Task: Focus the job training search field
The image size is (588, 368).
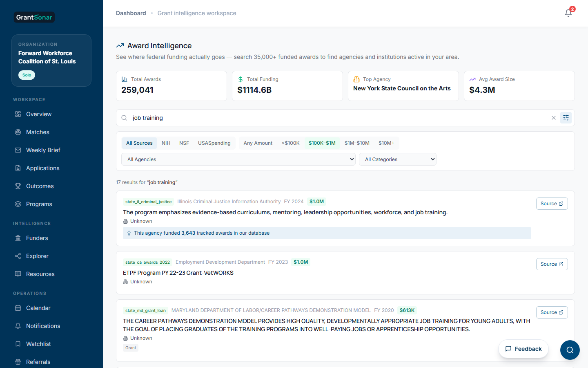Action: pyautogui.click(x=340, y=118)
